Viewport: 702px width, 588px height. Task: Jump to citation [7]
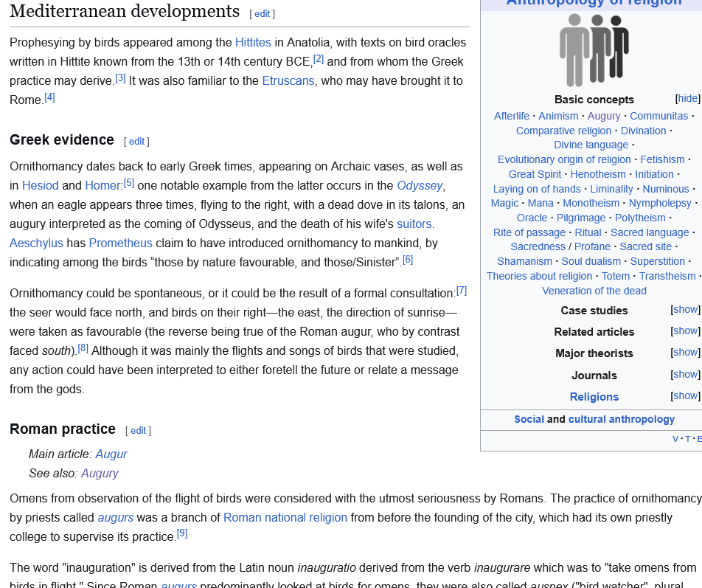(x=462, y=291)
